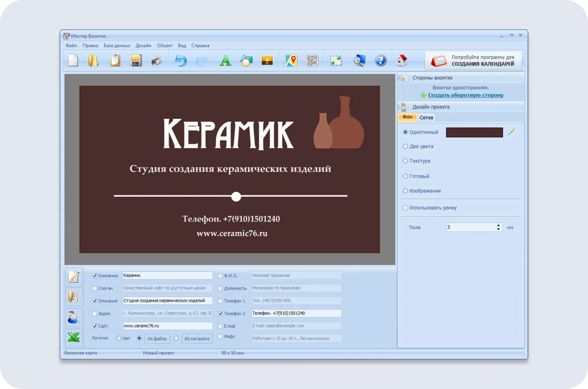Undo the last action
This screenshot has width=588, height=389.
(181, 60)
